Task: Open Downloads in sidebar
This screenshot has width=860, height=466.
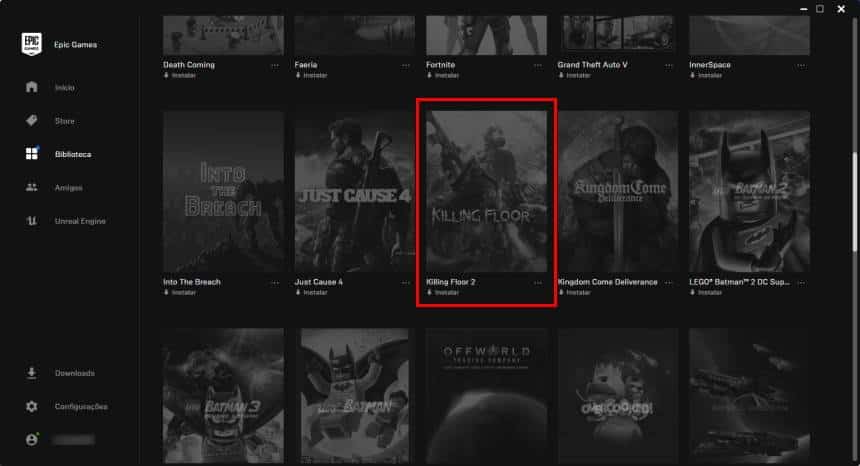Action: (x=75, y=373)
